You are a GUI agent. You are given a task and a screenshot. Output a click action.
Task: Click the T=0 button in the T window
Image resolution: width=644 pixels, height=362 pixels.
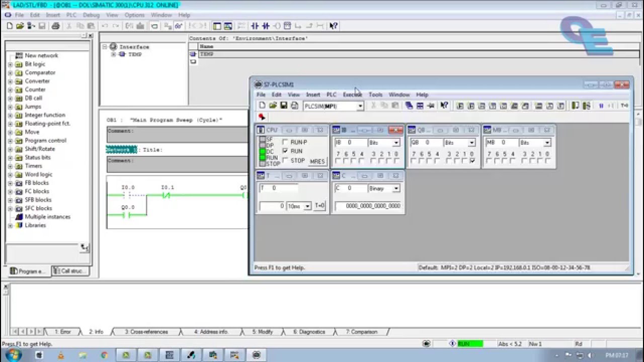tap(319, 206)
